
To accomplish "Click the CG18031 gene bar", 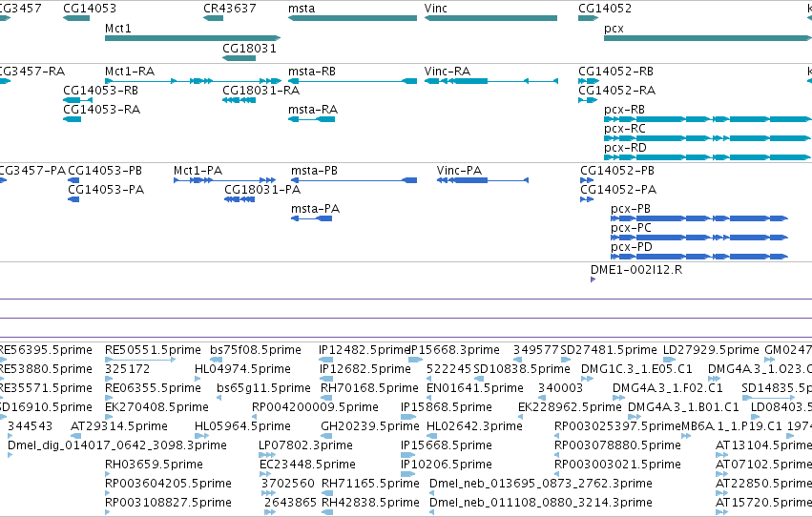I will tap(239, 58).
